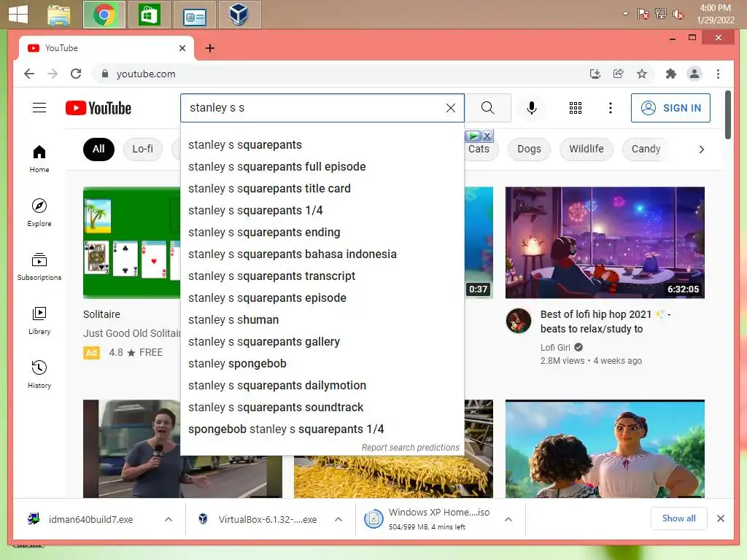Reload the youtube.com page

76,74
